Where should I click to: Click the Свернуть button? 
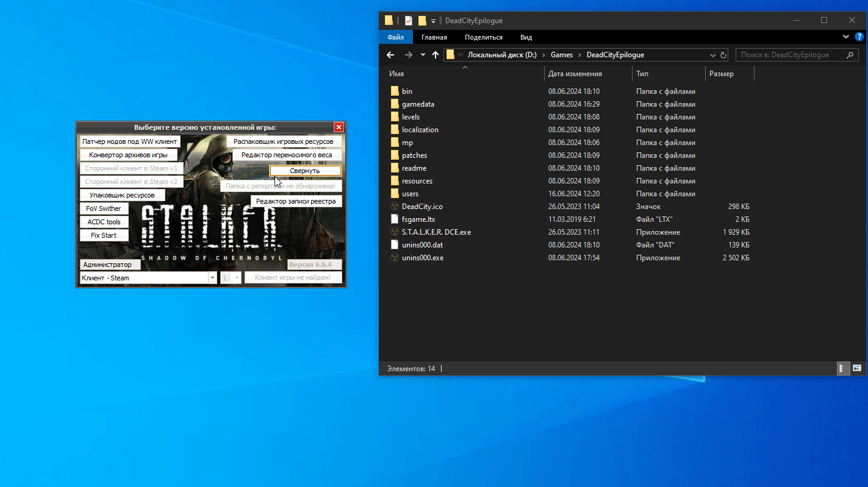(x=305, y=171)
